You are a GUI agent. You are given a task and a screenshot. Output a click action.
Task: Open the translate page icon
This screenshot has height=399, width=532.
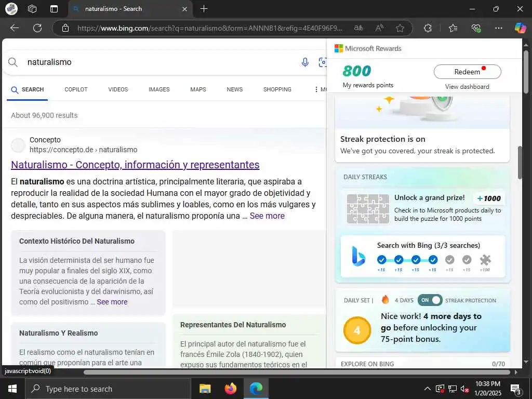tap(358, 28)
